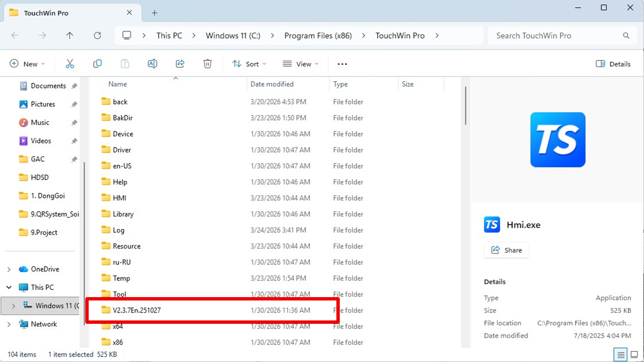This screenshot has width=644, height=362.
Task: Add a new tab
Action: 154,13
